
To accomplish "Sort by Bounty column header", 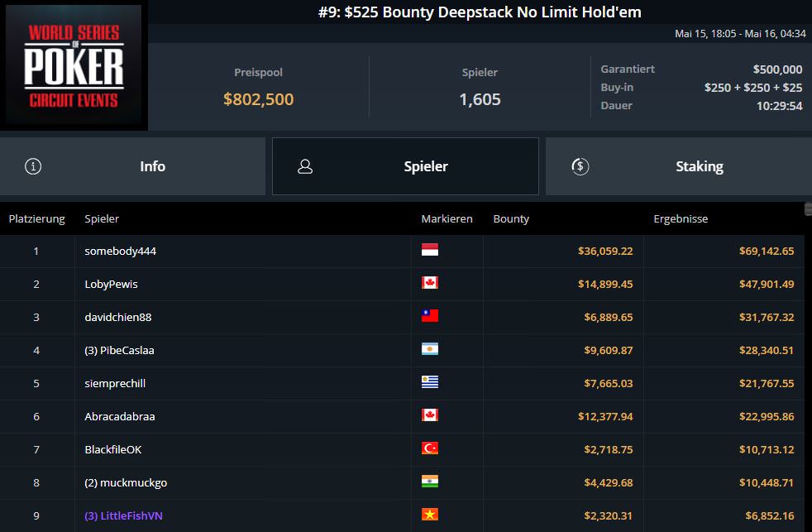I will (x=511, y=219).
